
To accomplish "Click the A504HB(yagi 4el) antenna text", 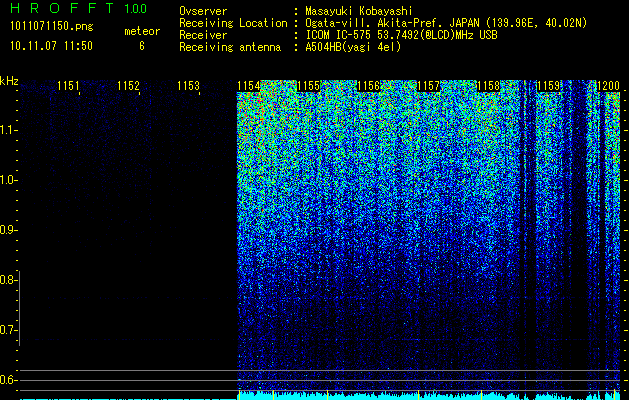I will click(x=353, y=47).
